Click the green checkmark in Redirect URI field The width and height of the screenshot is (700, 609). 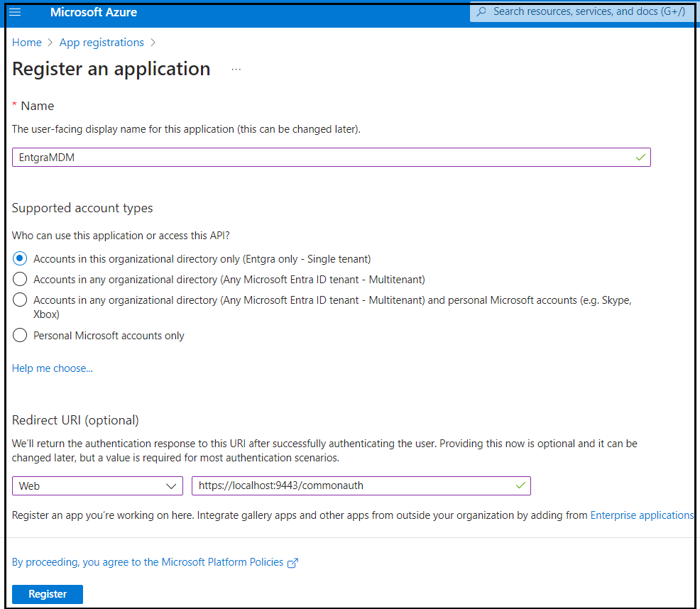click(x=520, y=485)
